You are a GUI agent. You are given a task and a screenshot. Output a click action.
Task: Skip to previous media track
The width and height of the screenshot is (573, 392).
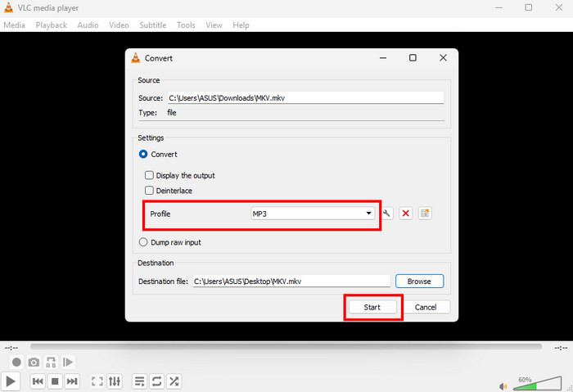[38, 382]
